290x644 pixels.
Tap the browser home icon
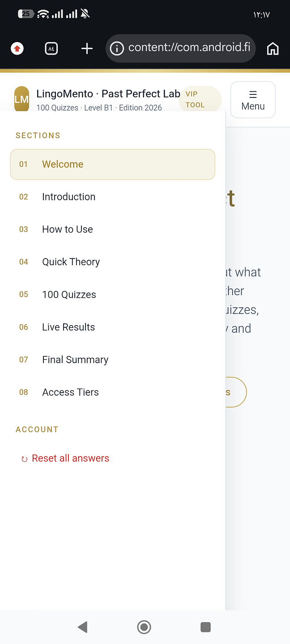point(273,48)
